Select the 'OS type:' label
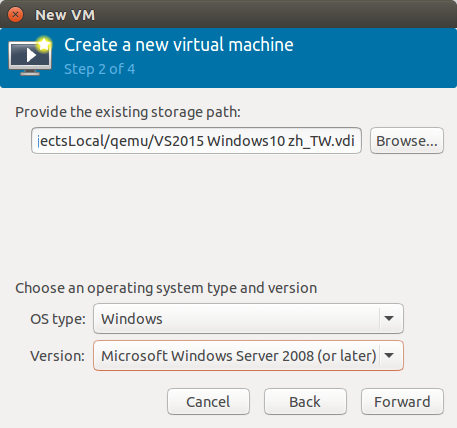Image resolution: width=457 pixels, height=428 pixels. [58, 319]
